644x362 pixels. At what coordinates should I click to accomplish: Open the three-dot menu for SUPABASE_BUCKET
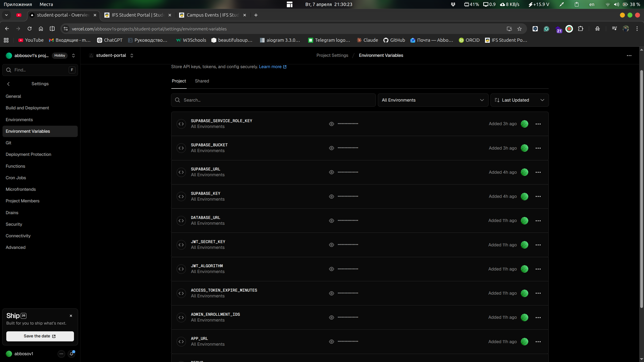pos(538,148)
